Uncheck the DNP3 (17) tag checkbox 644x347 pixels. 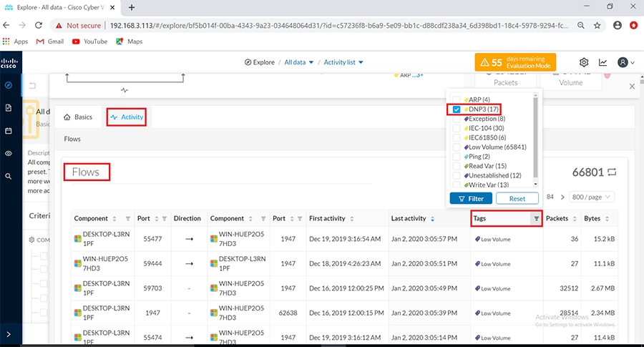coord(457,109)
